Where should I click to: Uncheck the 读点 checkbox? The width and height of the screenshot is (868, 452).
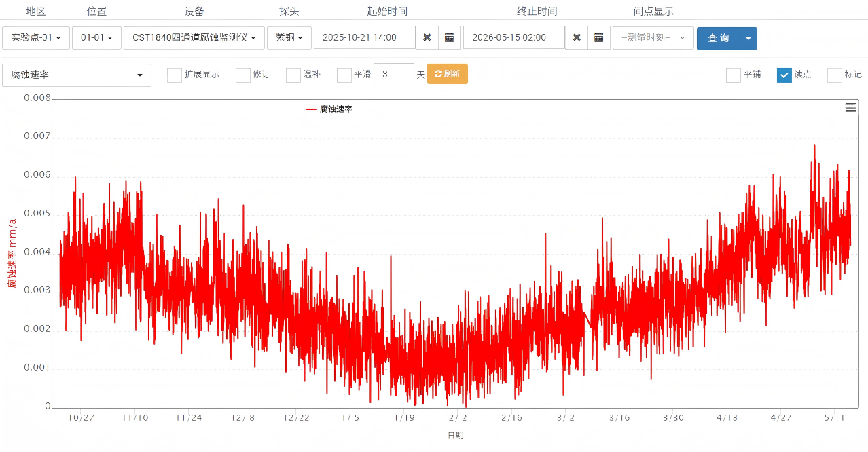pyautogui.click(x=784, y=75)
